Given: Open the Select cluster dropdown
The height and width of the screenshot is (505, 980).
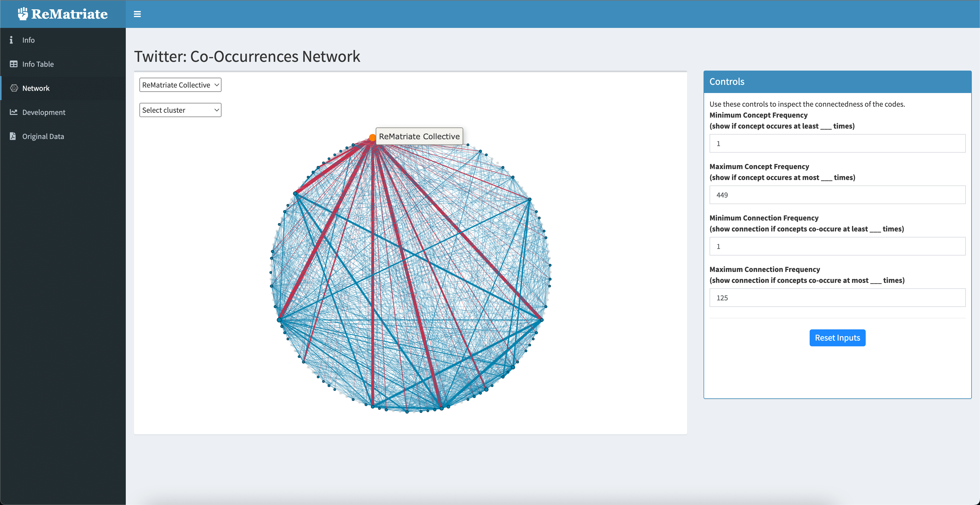Looking at the screenshot, I should (x=180, y=110).
